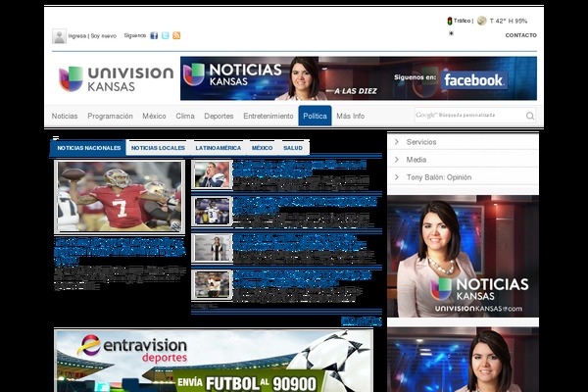Switch to the Latinoamérica tab

(x=218, y=148)
